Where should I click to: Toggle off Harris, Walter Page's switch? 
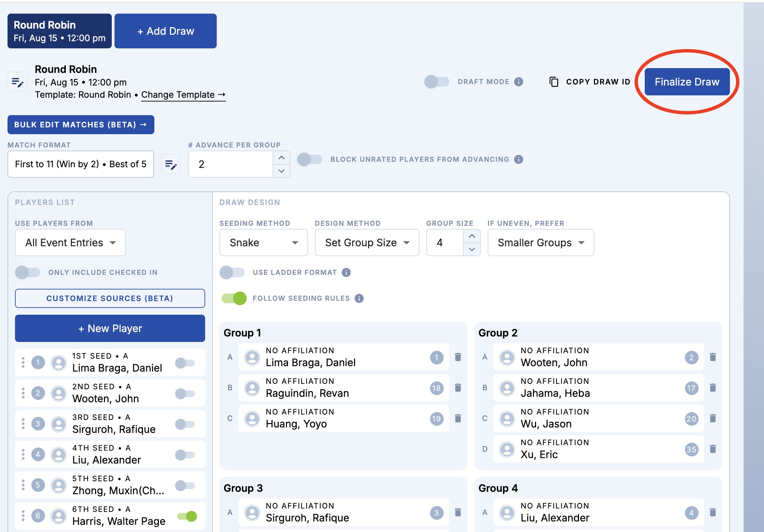tap(187, 516)
